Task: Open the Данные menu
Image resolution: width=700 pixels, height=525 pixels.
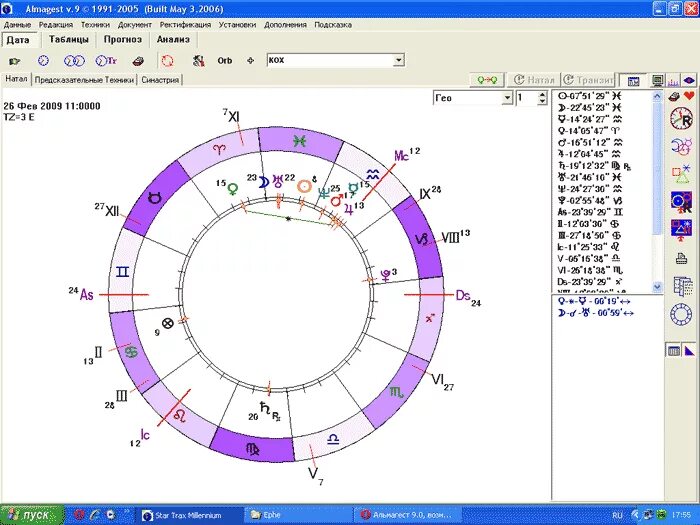Action: [17, 25]
